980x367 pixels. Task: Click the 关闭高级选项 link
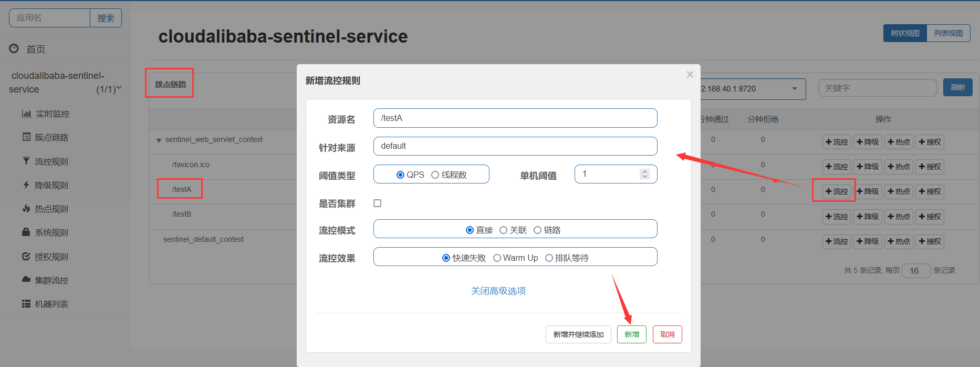tap(498, 291)
